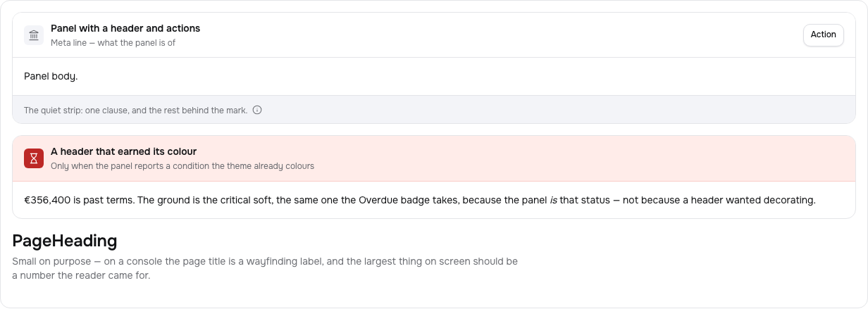Click the "PageHeading" heading
Screen dimensions: 868x309
(65, 241)
